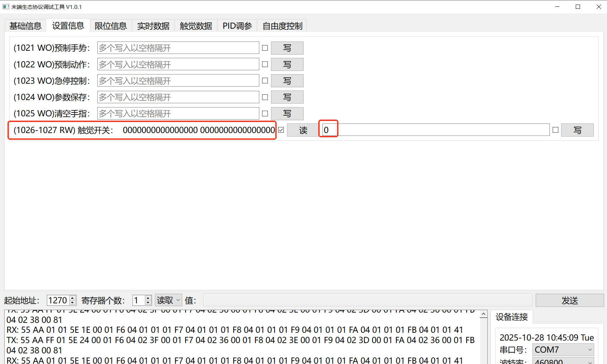
Task: Click 写 button for 1022 预制动作
Action: coord(287,65)
